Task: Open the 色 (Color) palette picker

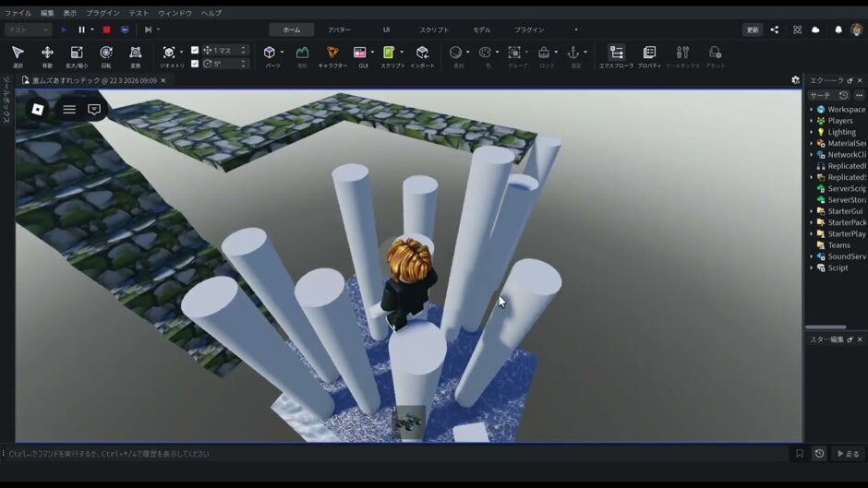Action: click(x=486, y=54)
